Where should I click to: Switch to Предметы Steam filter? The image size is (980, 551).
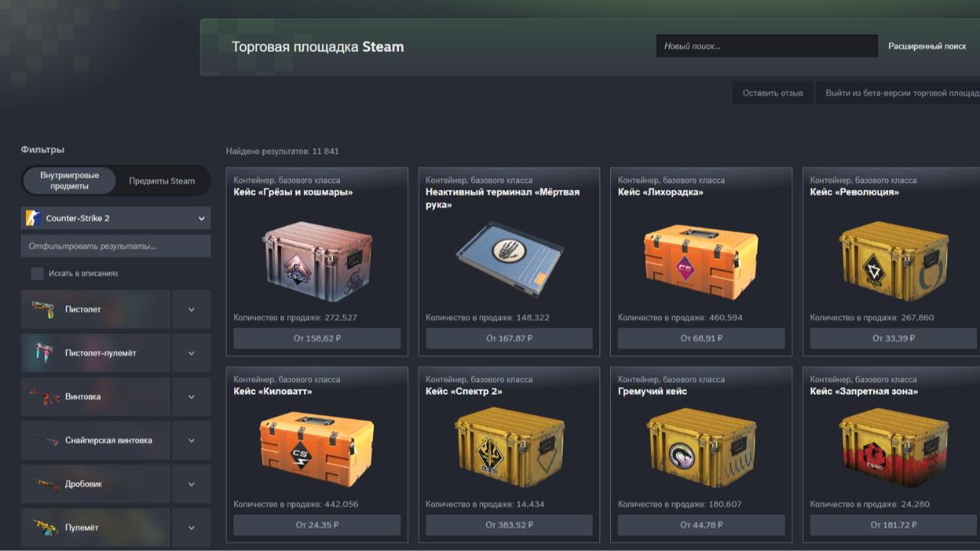point(162,181)
